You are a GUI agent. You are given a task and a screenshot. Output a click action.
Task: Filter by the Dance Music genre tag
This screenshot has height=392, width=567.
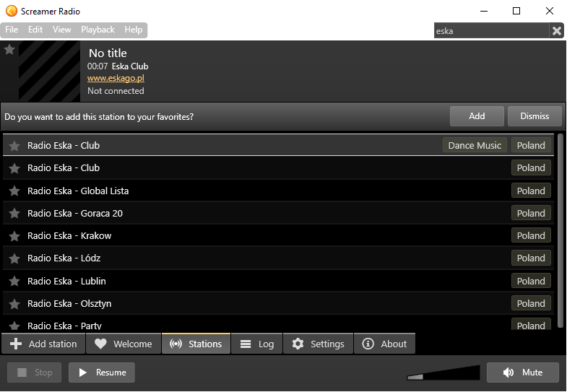(475, 145)
